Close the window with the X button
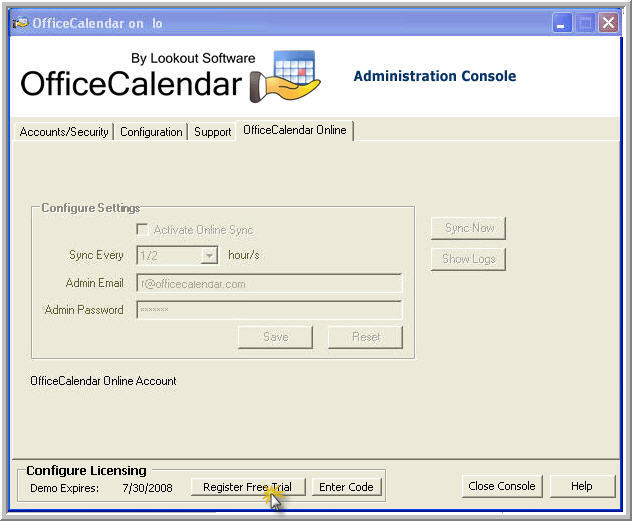Screen dimensions: 632x521 [x=608, y=23]
